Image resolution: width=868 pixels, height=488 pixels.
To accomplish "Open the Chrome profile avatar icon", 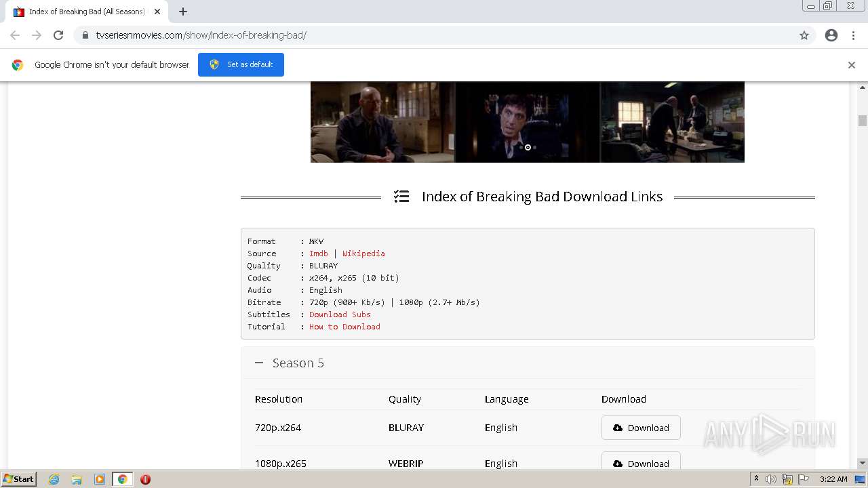I will 831,35.
